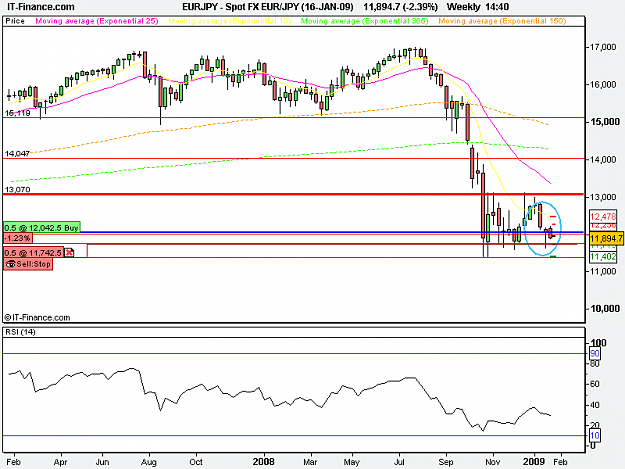Click the 13,070 level label
This screenshot has height=469, width=625.
tap(18, 190)
